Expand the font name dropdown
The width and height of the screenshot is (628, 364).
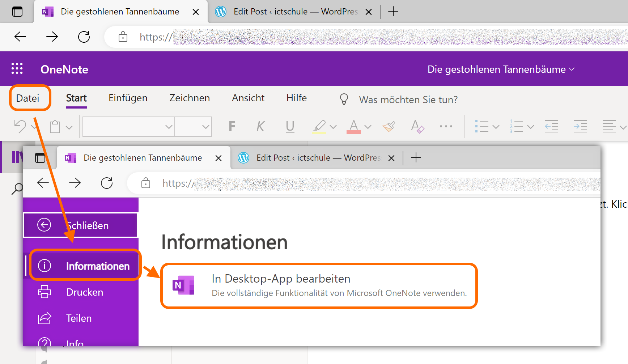(x=169, y=127)
